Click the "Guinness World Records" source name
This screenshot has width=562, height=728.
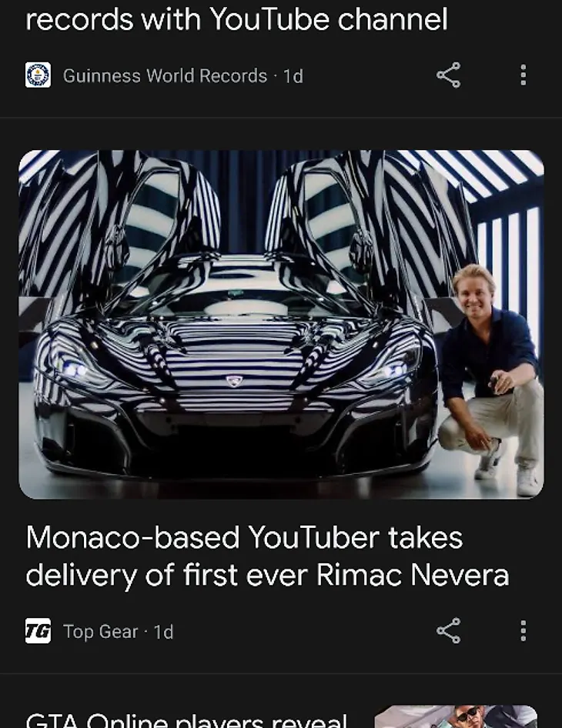coord(165,75)
